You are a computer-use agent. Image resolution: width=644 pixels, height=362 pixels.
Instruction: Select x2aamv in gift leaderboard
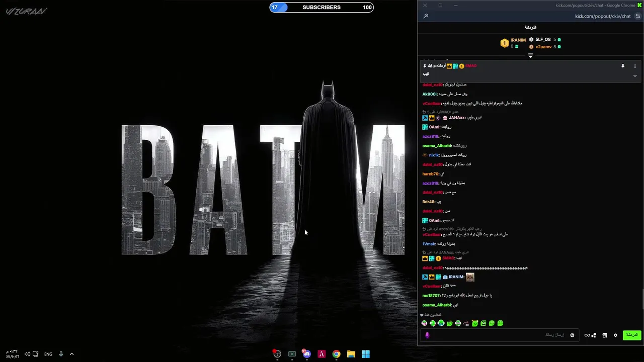click(543, 47)
